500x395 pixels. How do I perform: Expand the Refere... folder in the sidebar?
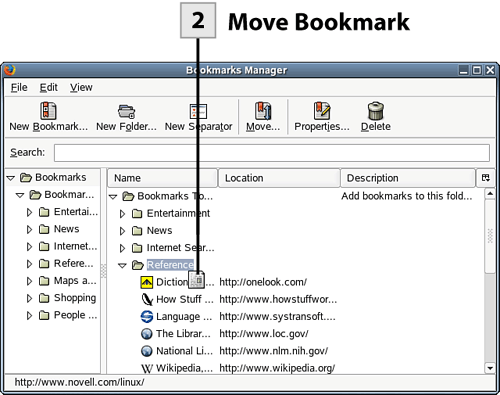coord(29,264)
